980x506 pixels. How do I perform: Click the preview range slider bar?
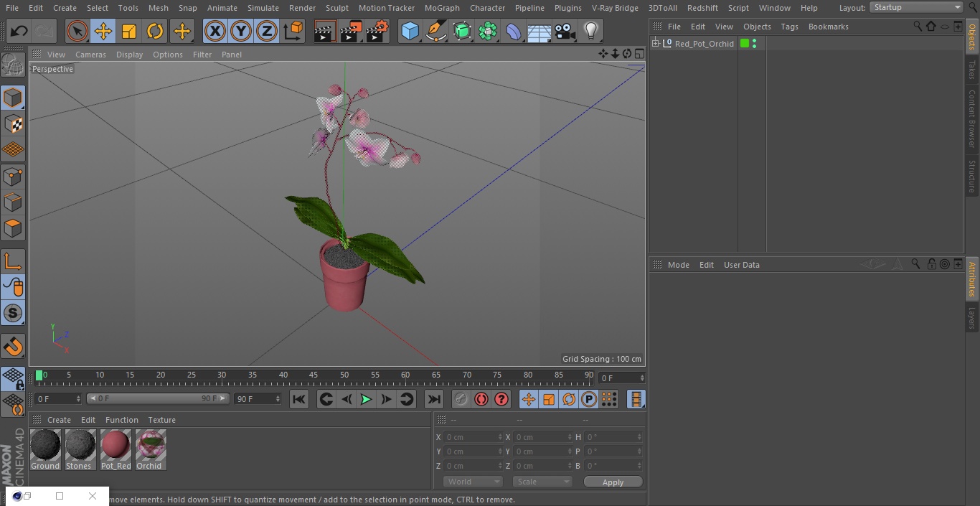pos(158,398)
